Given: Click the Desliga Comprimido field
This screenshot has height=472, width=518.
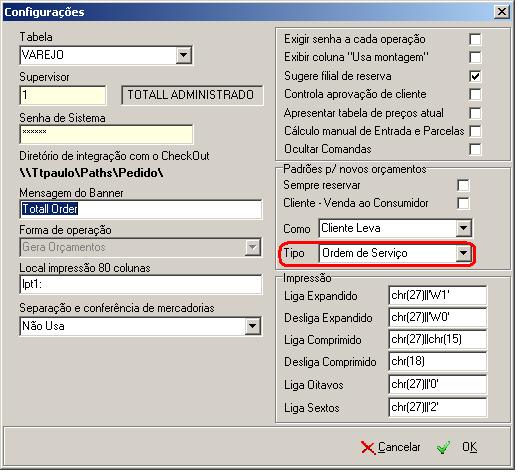Looking at the screenshot, I should [437, 361].
